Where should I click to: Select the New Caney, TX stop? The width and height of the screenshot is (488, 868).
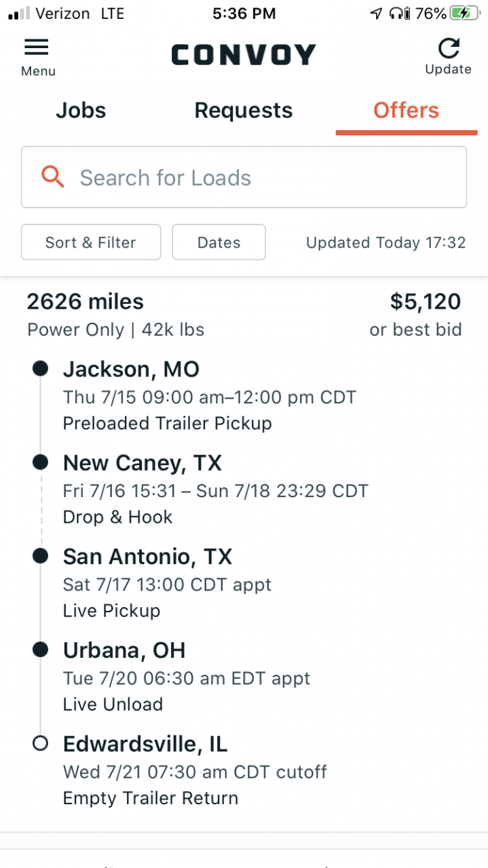click(143, 463)
